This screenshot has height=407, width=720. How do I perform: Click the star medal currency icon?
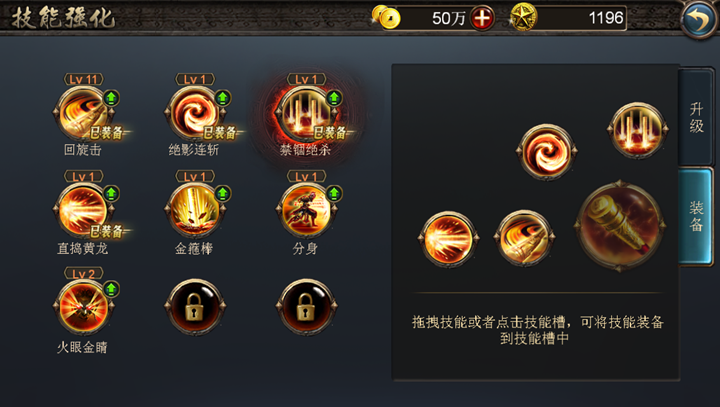[x=523, y=17]
